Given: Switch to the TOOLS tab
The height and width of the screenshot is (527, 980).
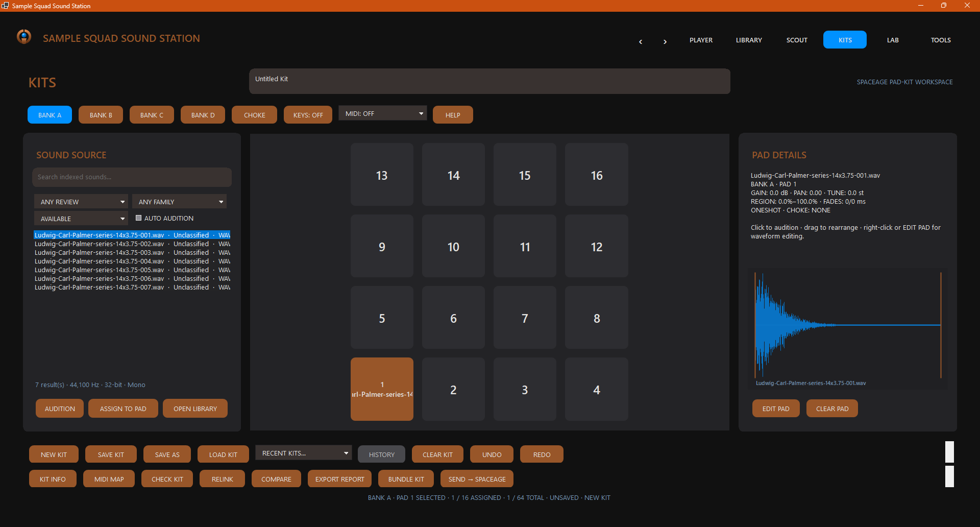Looking at the screenshot, I should click(x=941, y=40).
